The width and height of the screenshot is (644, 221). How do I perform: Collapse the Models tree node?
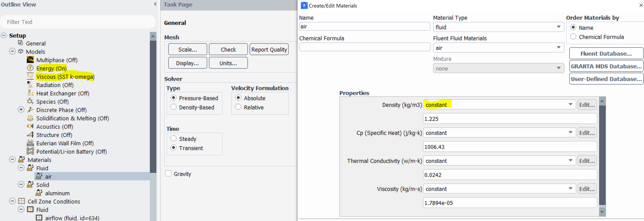pos(12,51)
